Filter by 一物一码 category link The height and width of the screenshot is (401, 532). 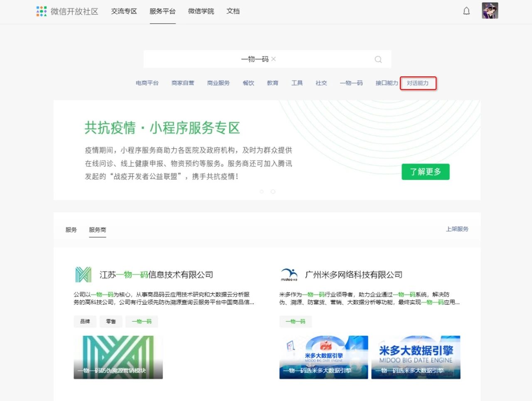[x=351, y=83]
